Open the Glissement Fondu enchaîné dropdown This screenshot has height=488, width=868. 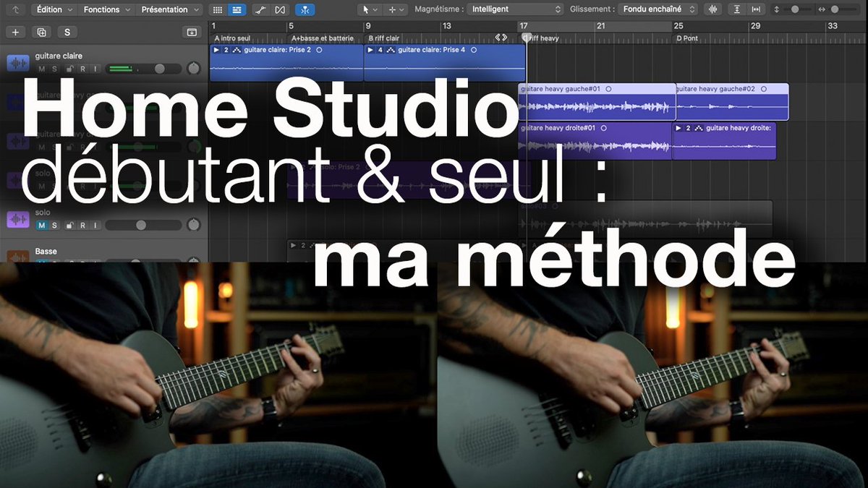(658, 9)
